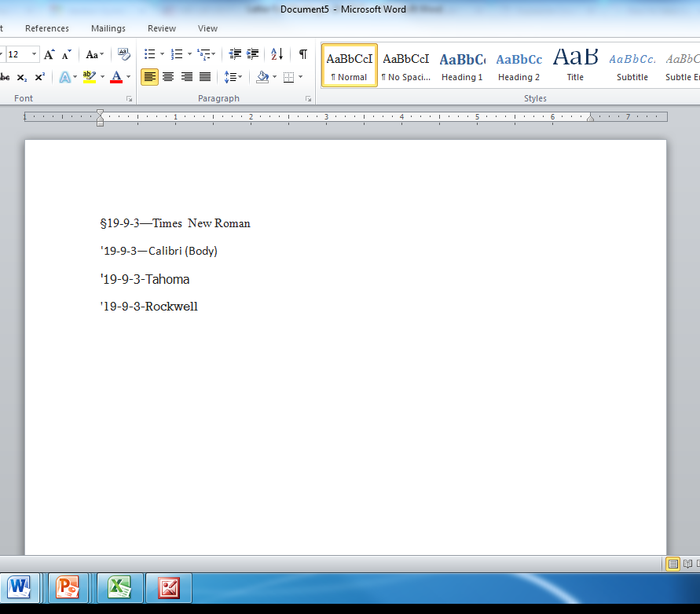This screenshot has width=700, height=614.
Task: Apply the No Spacing style
Action: [x=406, y=65]
